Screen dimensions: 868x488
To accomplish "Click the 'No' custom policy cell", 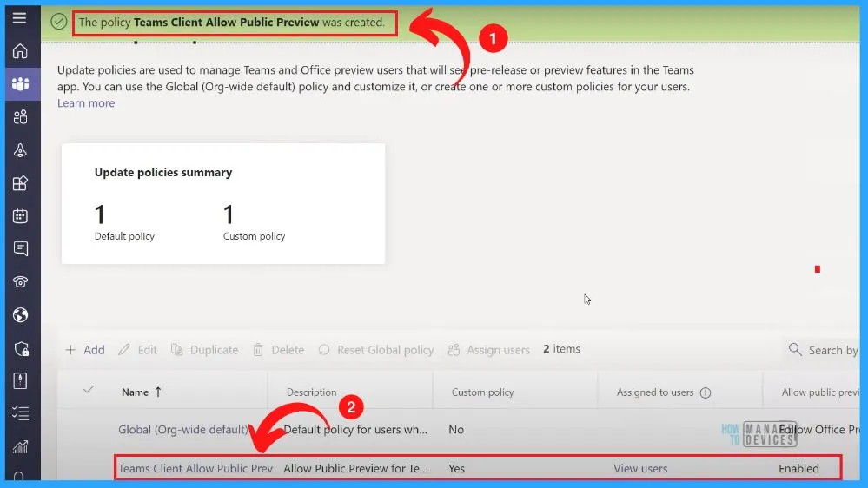I will click(456, 429).
